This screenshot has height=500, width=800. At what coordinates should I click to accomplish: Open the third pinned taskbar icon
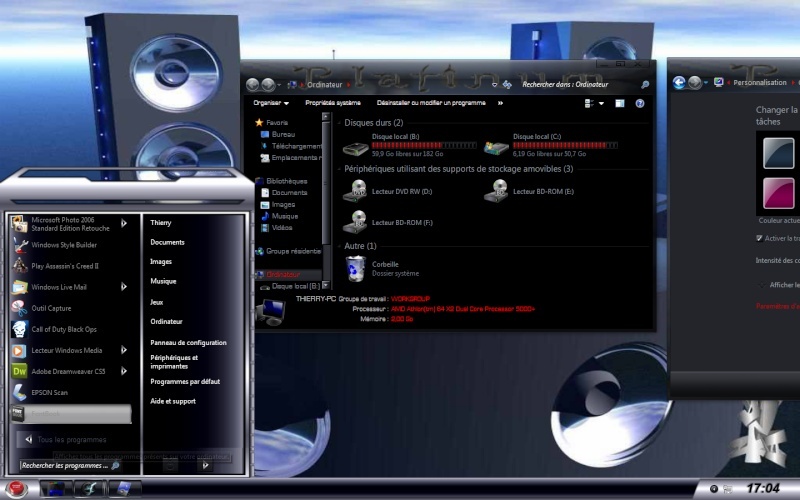[x=123, y=489]
